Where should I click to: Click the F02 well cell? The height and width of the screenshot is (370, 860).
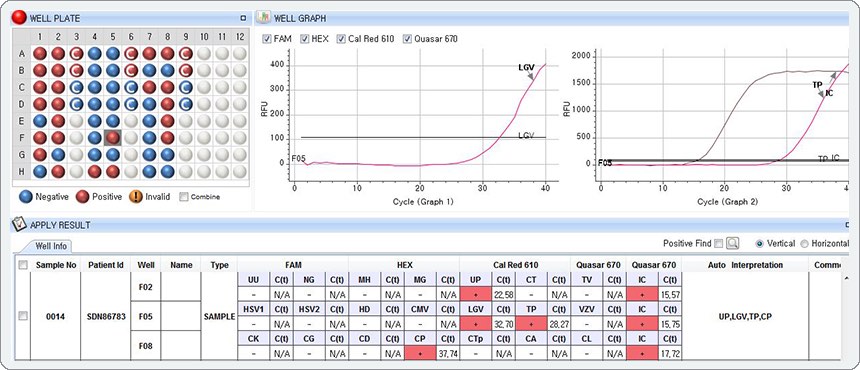pyautogui.click(x=146, y=286)
